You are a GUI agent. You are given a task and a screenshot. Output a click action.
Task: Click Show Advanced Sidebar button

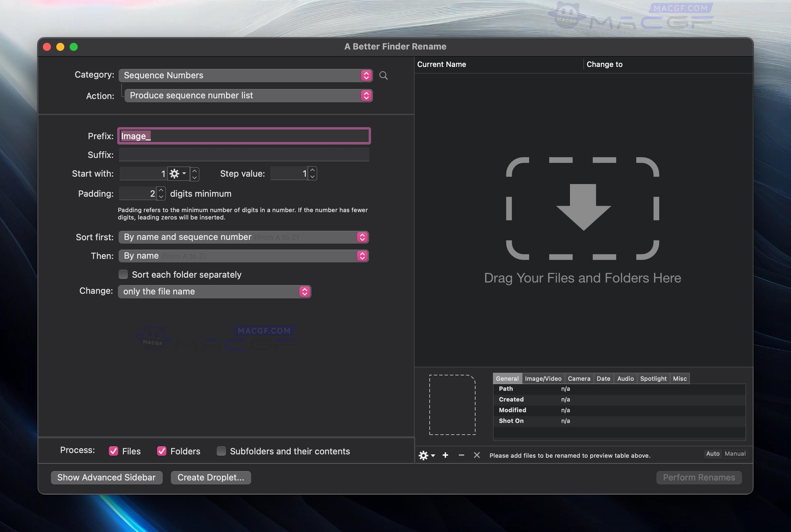106,477
